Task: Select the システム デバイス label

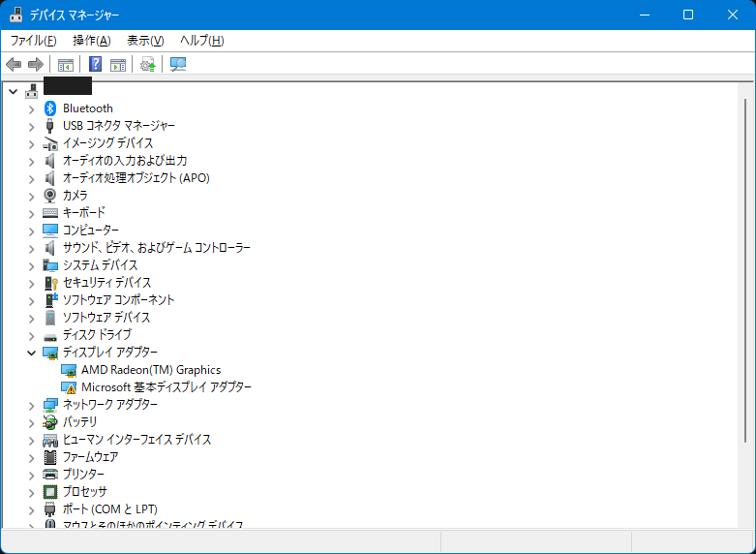Action: coord(101,265)
